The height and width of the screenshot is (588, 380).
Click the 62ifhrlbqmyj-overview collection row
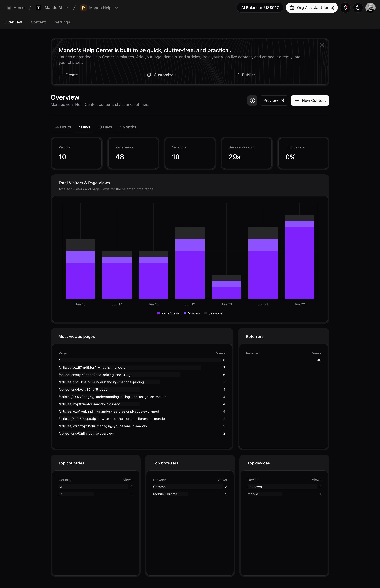[x=142, y=433]
